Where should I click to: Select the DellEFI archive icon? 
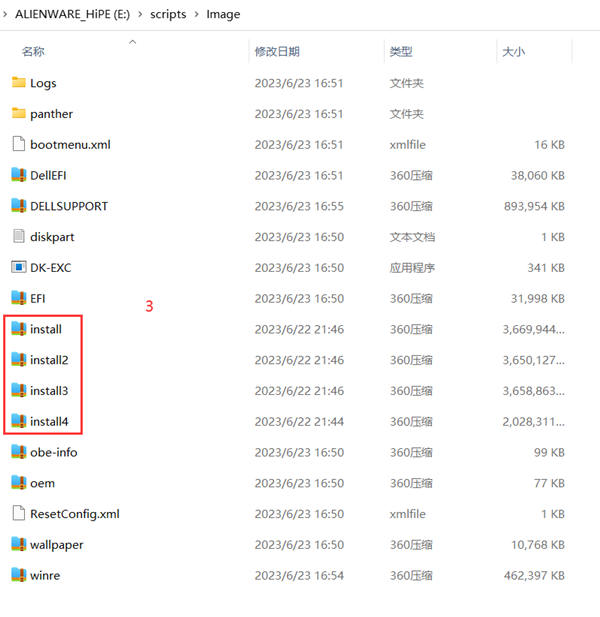click(18, 175)
